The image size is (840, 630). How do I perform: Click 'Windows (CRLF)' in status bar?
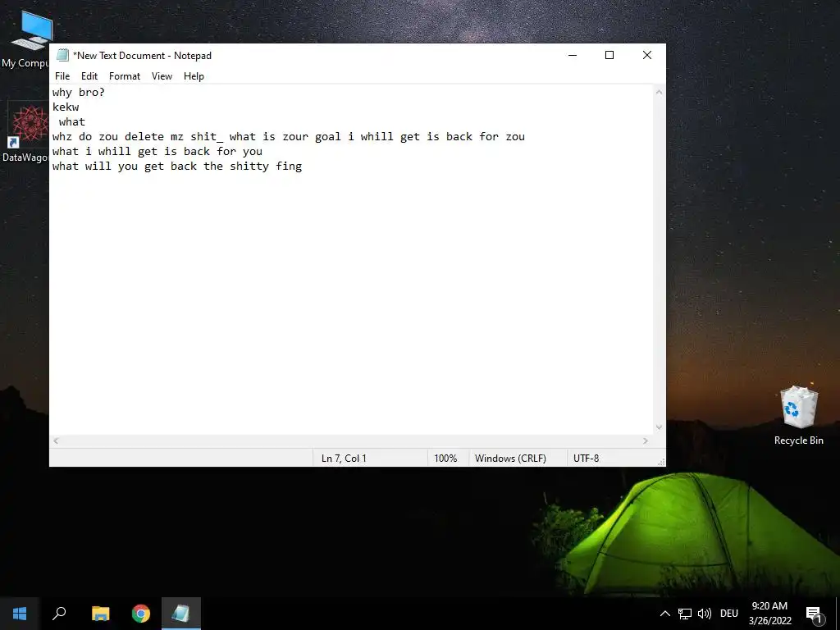coord(510,458)
